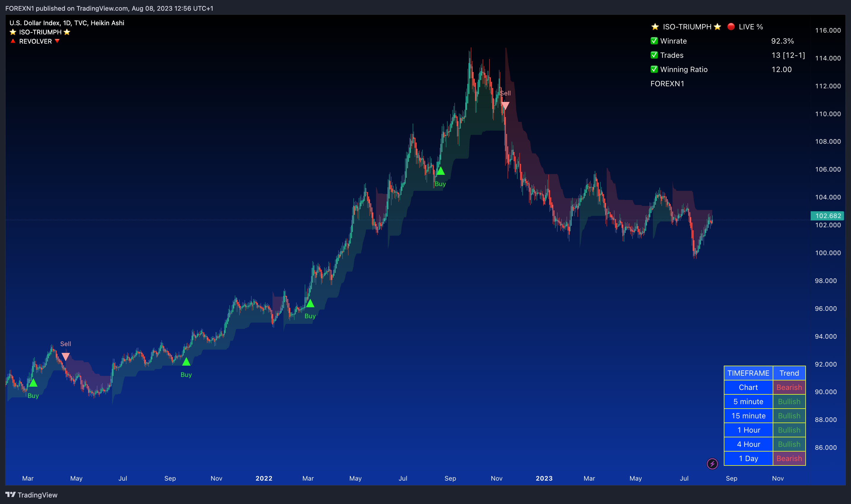This screenshot has width=851, height=504.
Task: Click the 5 minute row Bullish cell
Action: (789, 401)
